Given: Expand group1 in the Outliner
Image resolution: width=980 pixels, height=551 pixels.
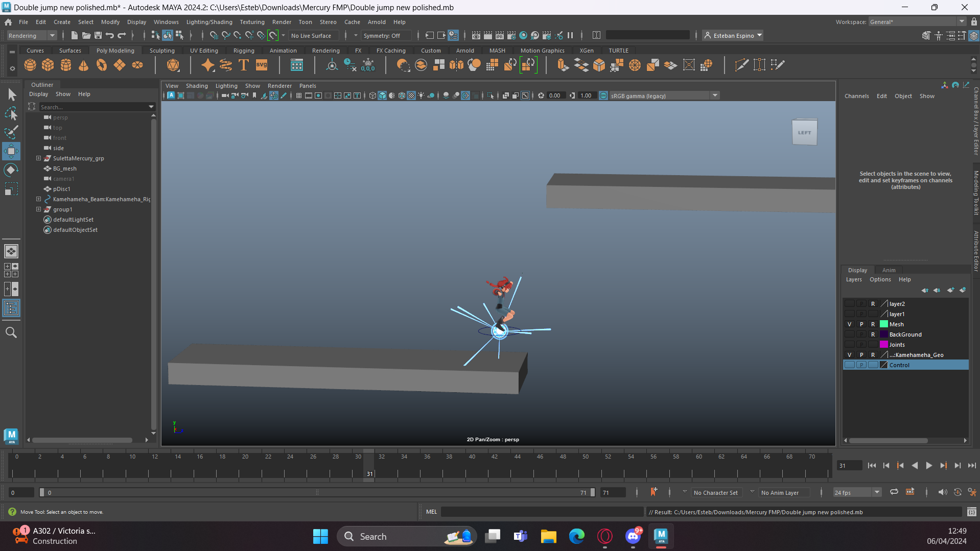Looking at the screenshot, I should pos(38,209).
